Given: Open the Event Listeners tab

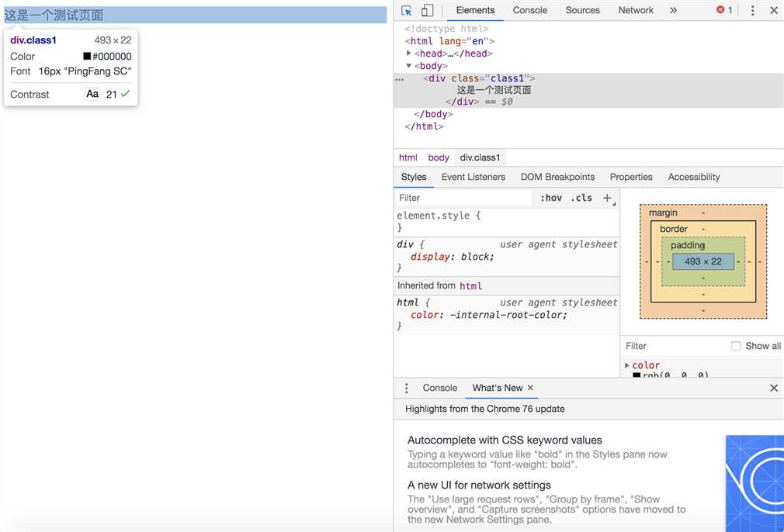Looking at the screenshot, I should tap(473, 177).
